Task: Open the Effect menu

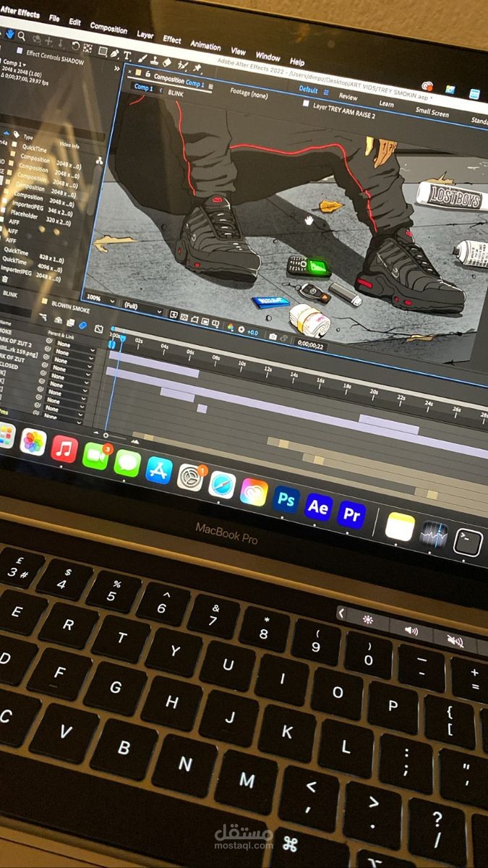Action: click(172, 39)
